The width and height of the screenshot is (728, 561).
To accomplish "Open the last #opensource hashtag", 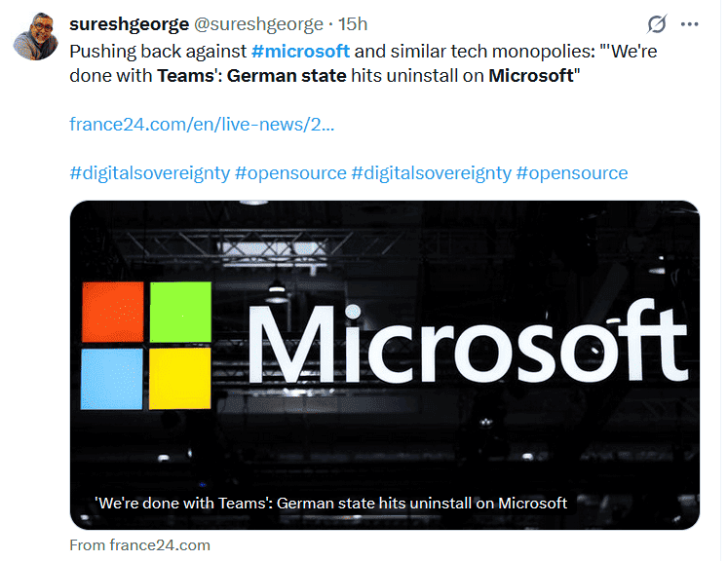I will point(571,172).
